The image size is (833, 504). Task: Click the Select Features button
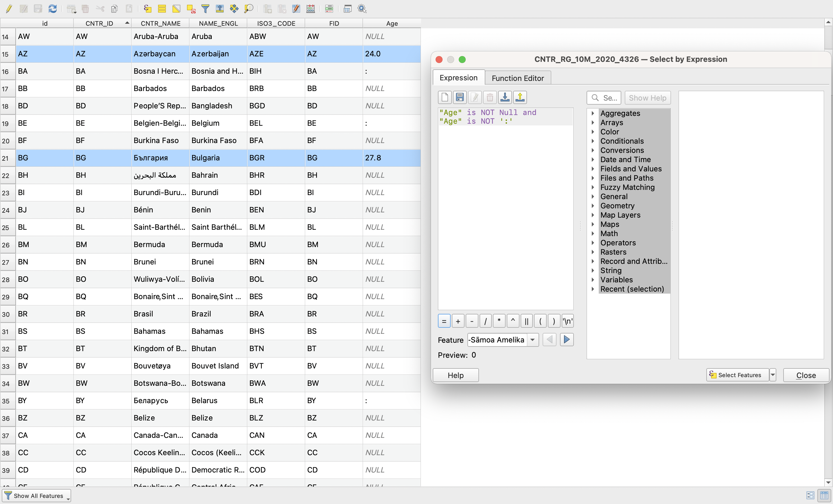[x=738, y=375]
